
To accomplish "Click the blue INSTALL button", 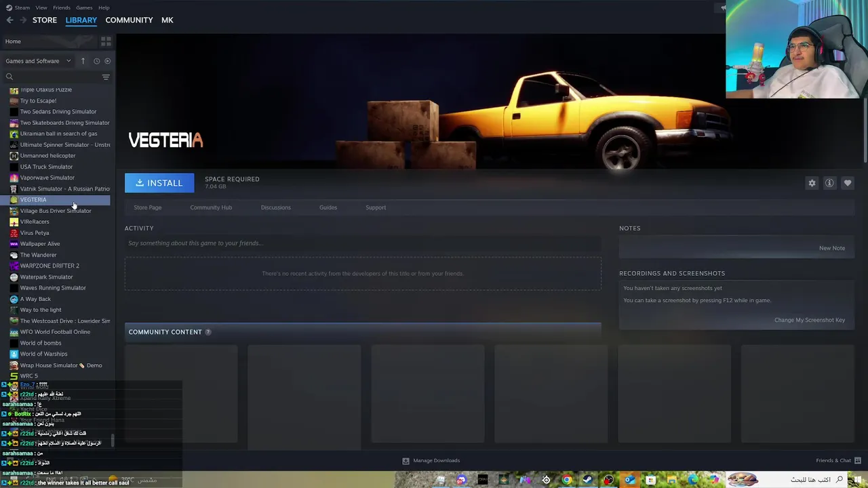I will (159, 183).
